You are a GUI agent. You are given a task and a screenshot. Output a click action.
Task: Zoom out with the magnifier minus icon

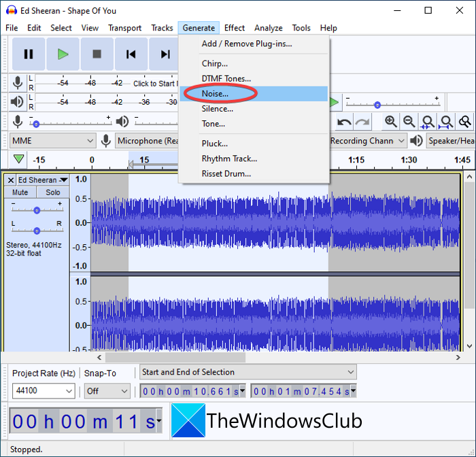409,122
